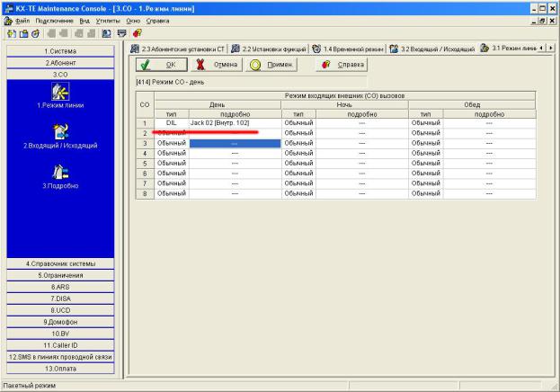
Task: Click the yellow circle on the Примен. button
Action: click(255, 65)
